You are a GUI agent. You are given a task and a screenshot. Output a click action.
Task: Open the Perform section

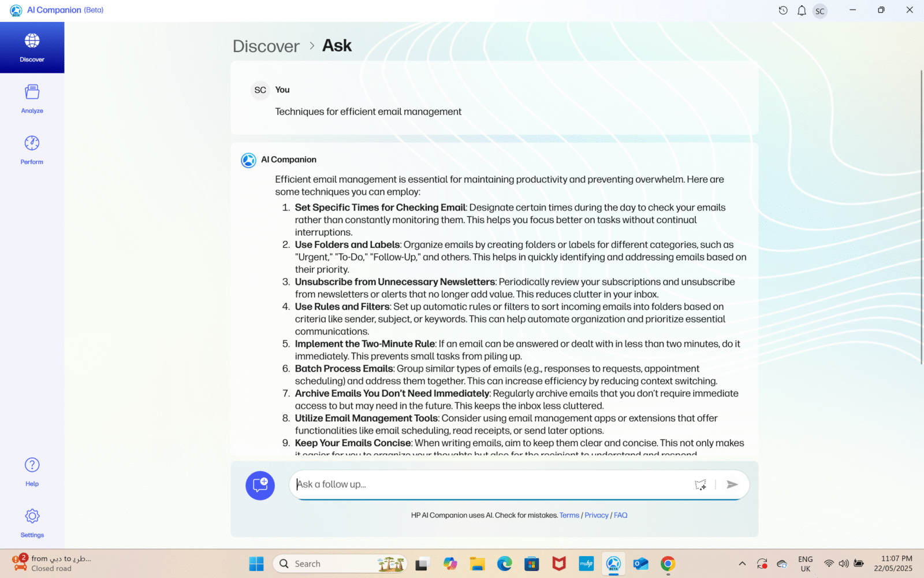[x=32, y=150]
